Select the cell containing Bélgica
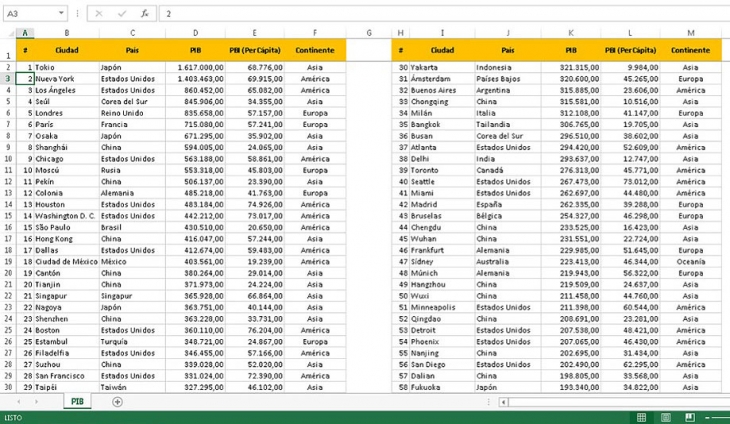 click(508, 216)
